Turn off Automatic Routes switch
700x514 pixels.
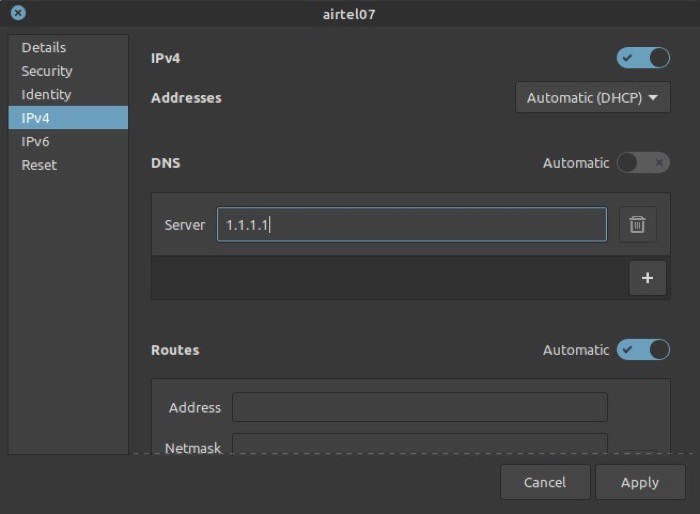pyautogui.click(x=643, y=350)
